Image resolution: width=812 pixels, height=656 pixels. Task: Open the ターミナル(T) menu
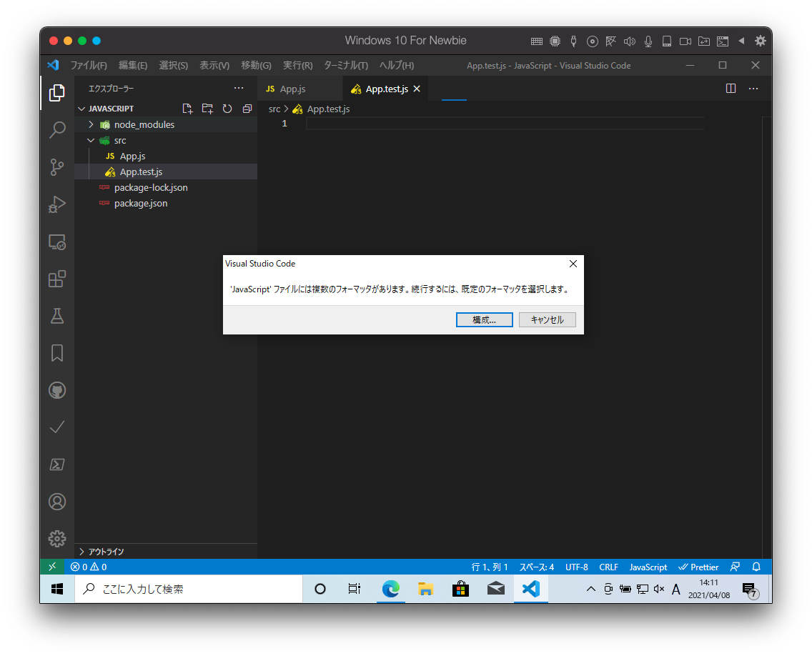(x=346, y=65)
